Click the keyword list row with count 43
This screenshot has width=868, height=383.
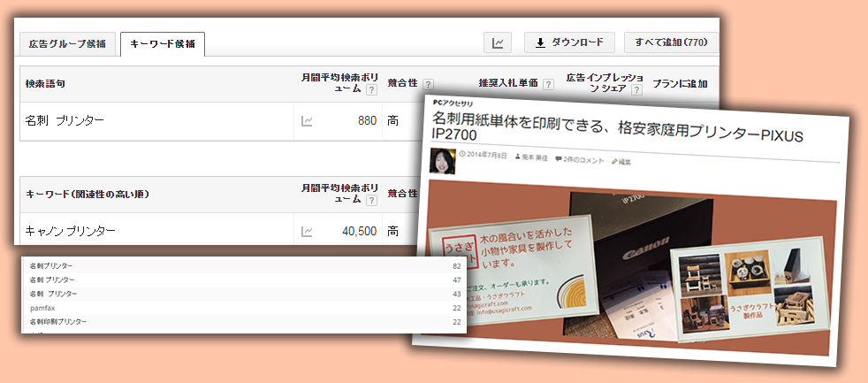point(244,294)
